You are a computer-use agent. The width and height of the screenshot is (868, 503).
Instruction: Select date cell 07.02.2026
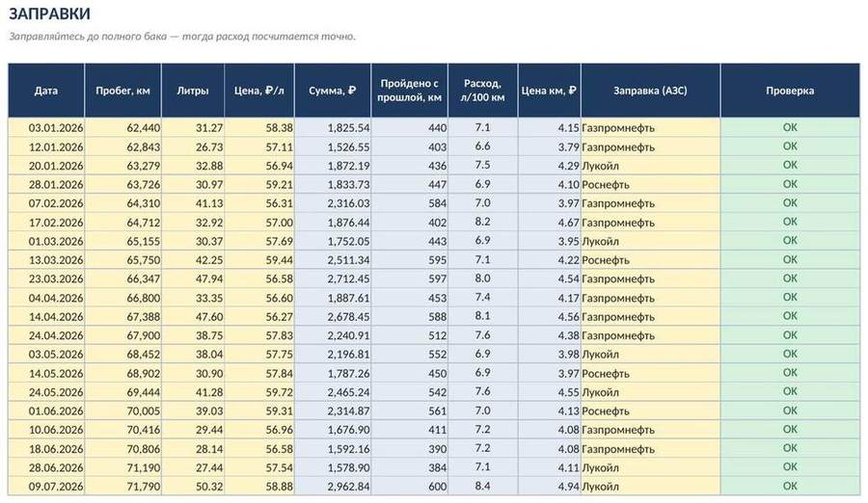coord(46,203)
